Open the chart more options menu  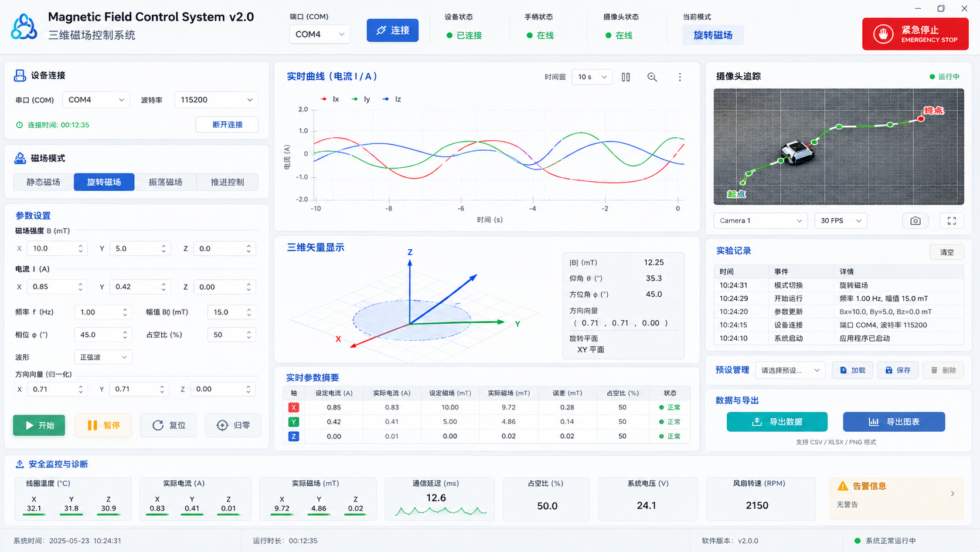tap(680, 77)
